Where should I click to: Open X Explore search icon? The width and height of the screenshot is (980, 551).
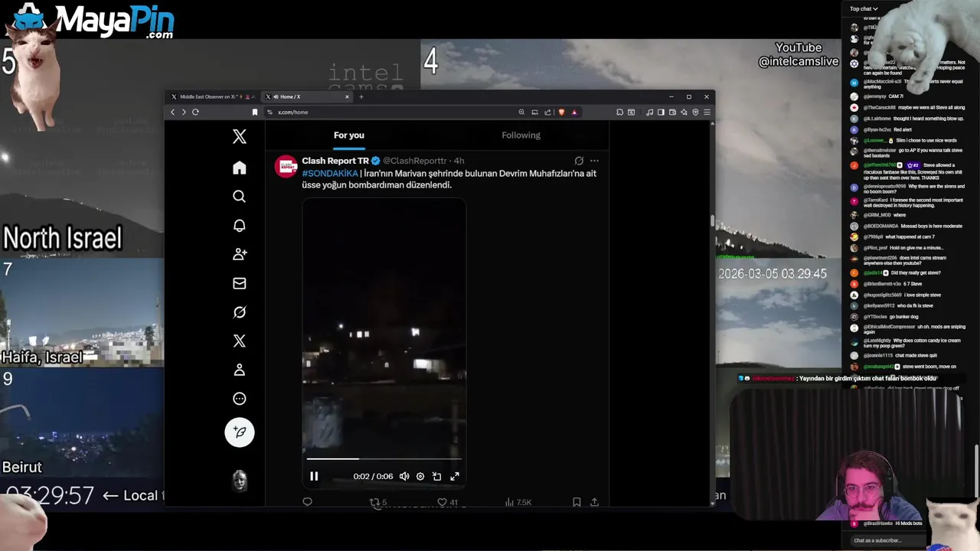click(240, 197)
